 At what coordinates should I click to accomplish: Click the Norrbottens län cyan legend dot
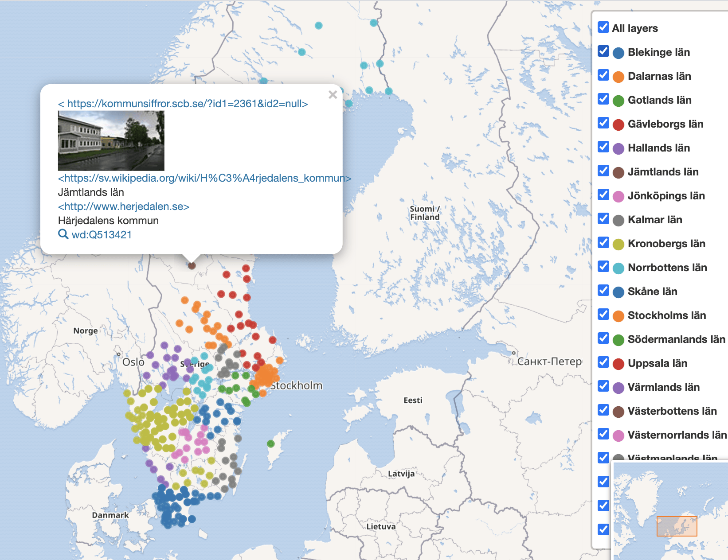point(618,268)
